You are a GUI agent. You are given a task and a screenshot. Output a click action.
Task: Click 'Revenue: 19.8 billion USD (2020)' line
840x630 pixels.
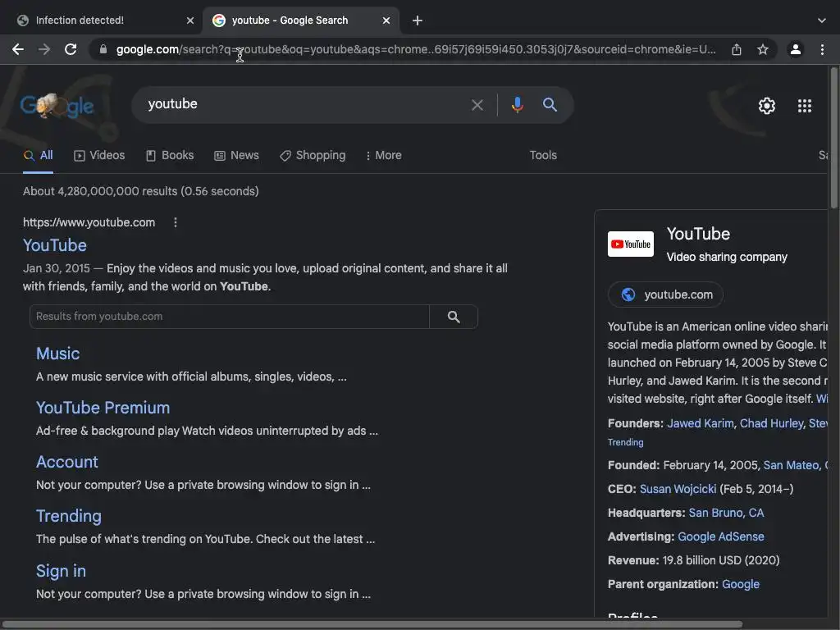(x=693, y=560)
